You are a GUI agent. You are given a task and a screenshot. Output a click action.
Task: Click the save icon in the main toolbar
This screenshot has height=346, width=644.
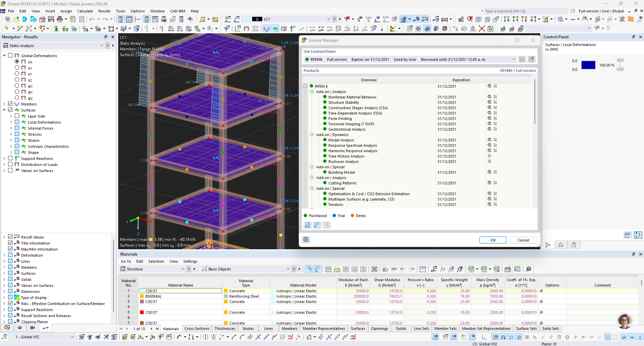[x=51, y=19]
